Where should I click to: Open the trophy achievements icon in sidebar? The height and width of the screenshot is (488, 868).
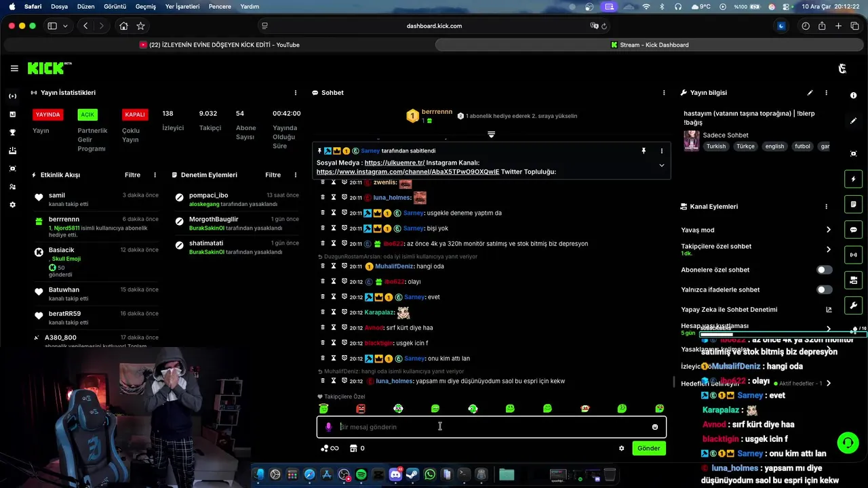12,132
